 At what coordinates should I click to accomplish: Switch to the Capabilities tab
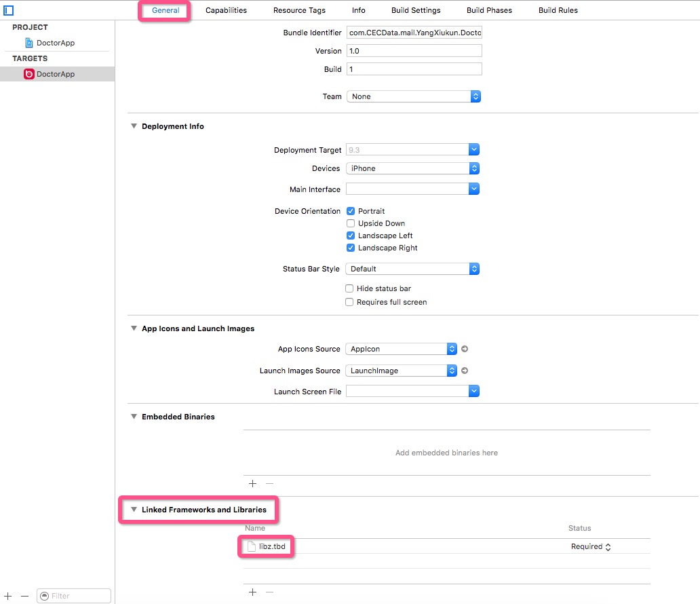pos(227,10)
